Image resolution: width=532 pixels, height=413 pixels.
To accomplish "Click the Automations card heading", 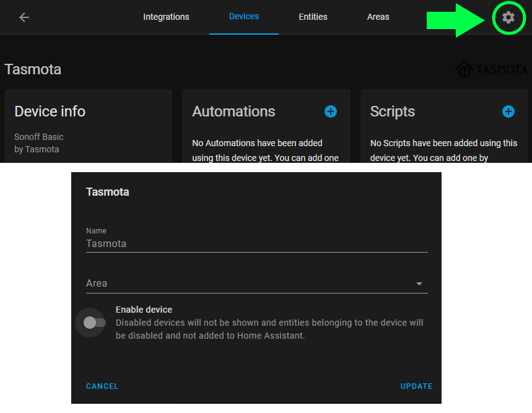I will coord(233,111).
